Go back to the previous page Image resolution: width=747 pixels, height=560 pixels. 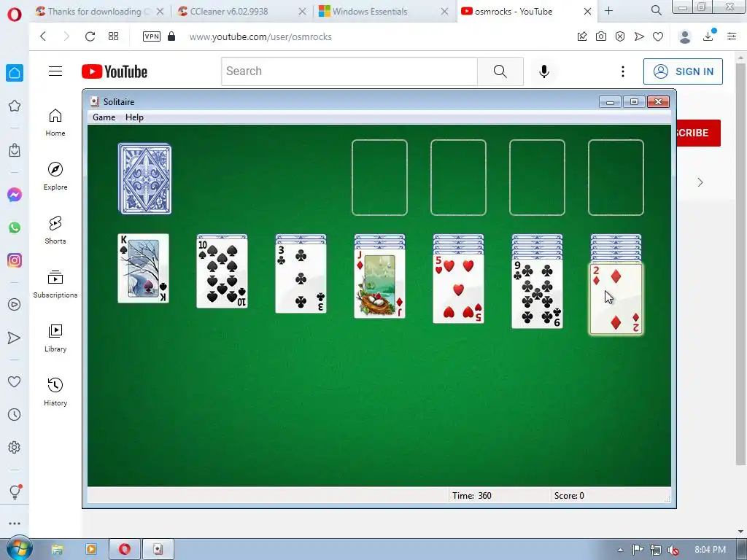tap(43, 36)
